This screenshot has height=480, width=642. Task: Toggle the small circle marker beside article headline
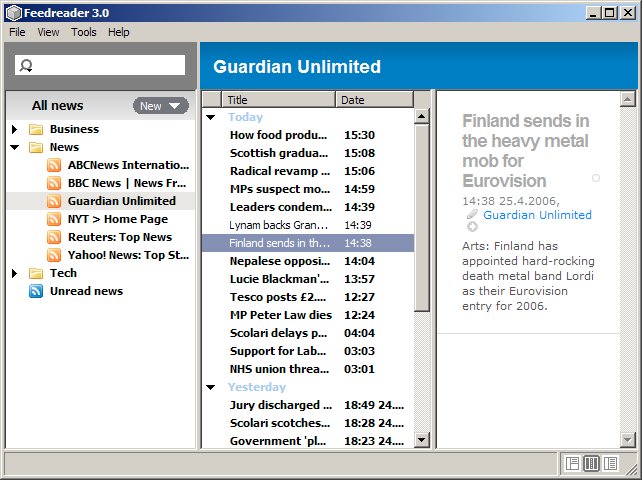(x=596, y=178)
